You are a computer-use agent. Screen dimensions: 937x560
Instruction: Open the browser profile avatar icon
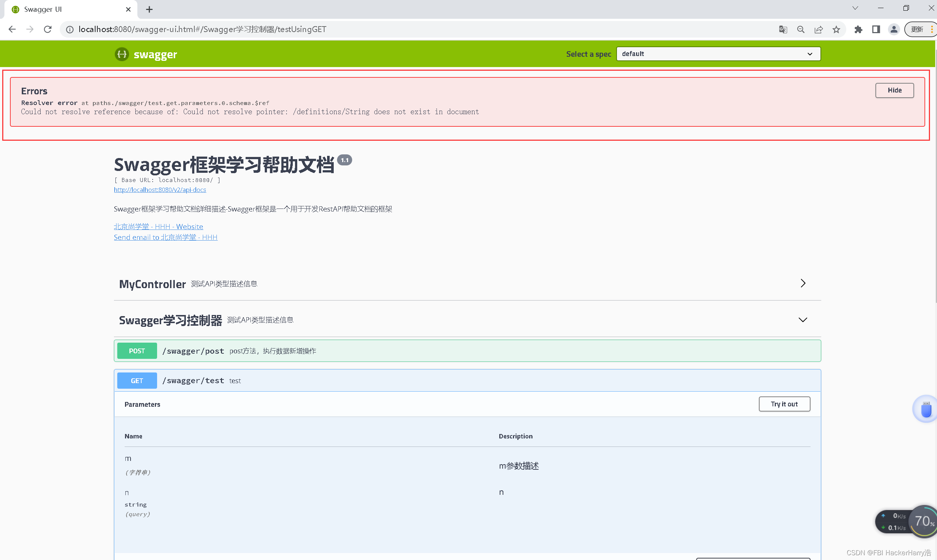pyautogui.click(x=893, y=29)
